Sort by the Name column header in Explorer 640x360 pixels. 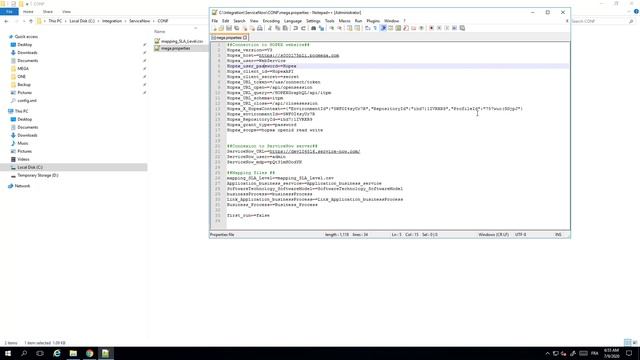[160, 31]
